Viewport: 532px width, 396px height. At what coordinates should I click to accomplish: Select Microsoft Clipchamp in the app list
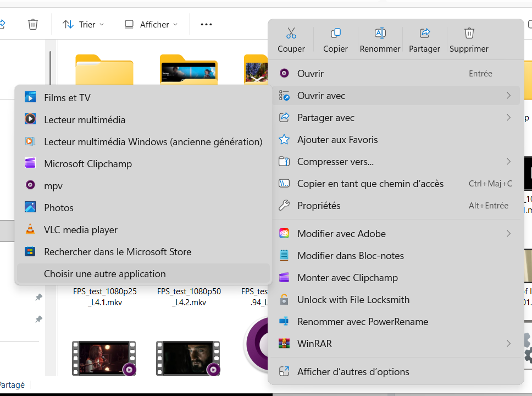pos(88,164)
